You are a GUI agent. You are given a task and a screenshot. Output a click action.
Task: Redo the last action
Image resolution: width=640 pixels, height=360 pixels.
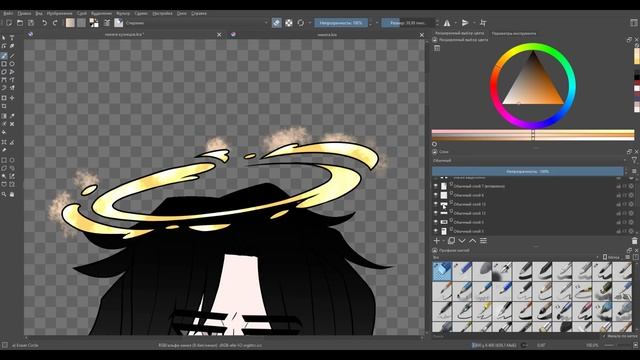point(55,23)
